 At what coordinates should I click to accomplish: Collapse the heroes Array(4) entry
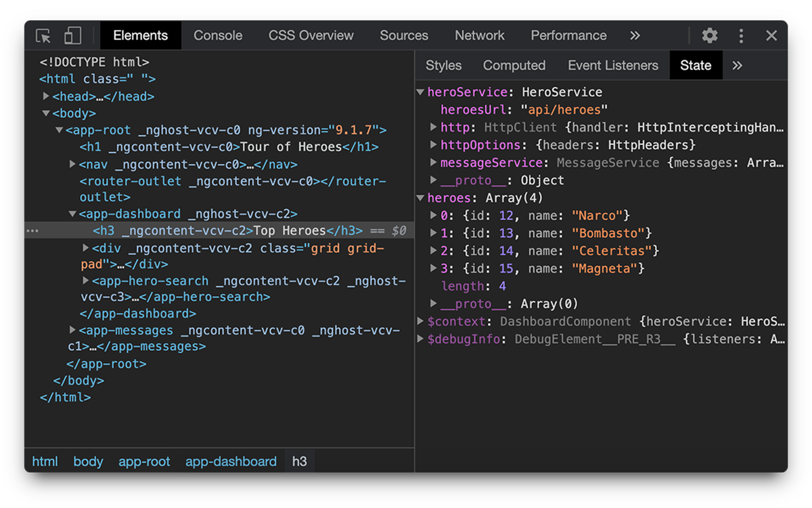421,198
